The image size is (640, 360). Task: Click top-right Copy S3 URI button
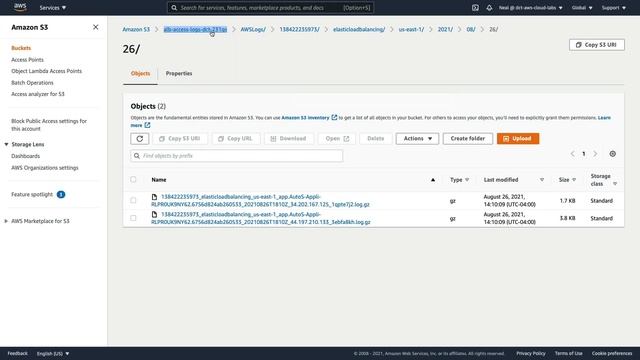(597, 45)
